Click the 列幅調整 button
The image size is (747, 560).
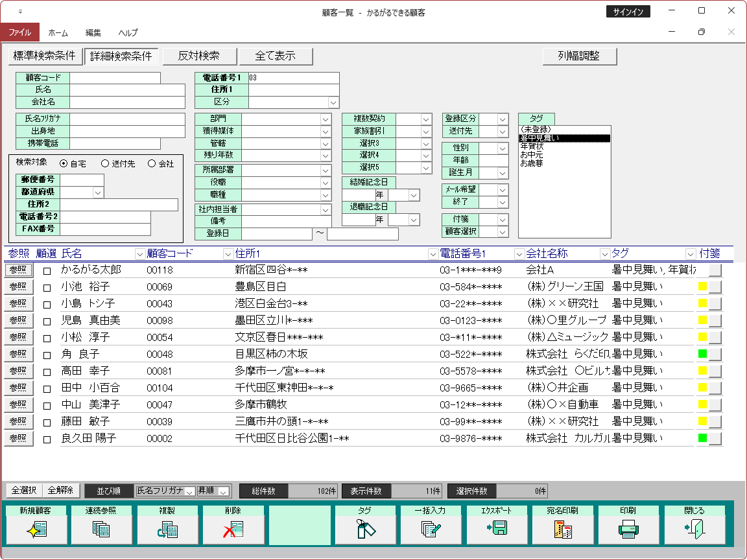579,56
